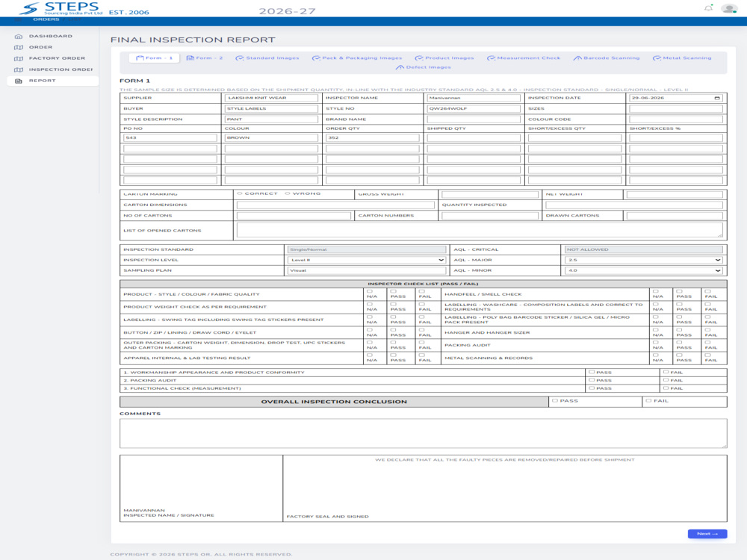
Task: Click the Style No input field
Action: (474, 108)
